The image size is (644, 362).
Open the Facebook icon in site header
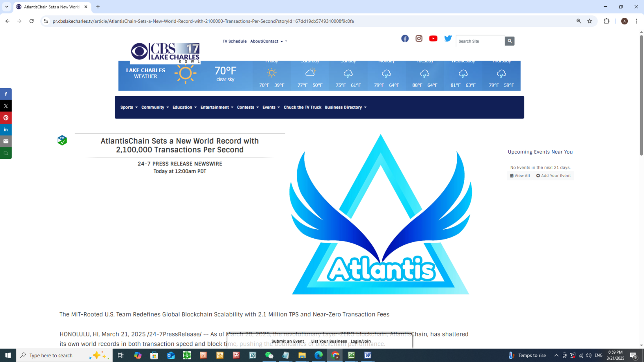(x=405, y=39)
